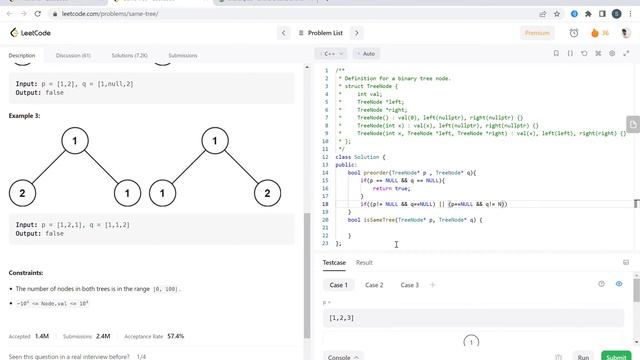Click the share page icon
This screenshot has width=640, height=360.
click(542, 14)
